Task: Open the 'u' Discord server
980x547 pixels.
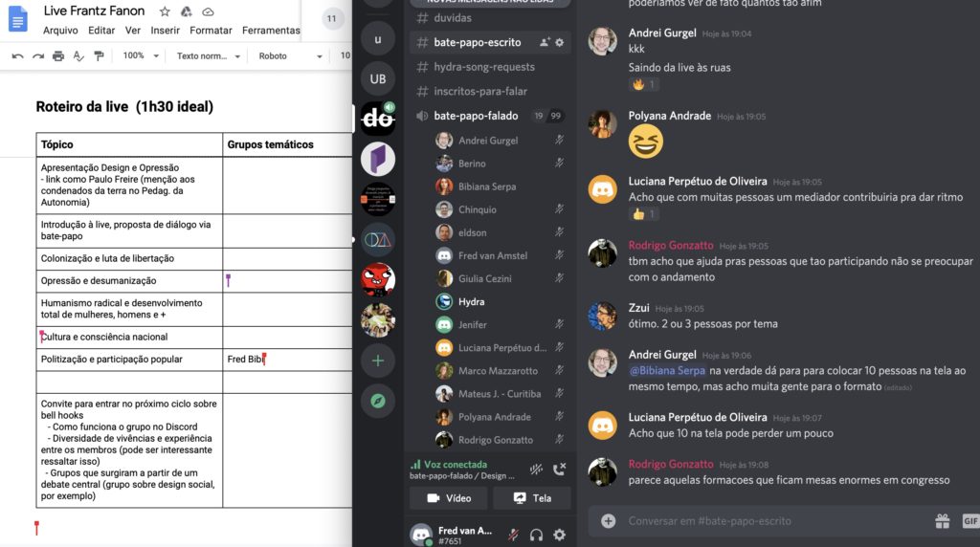Action: point(377,38)
